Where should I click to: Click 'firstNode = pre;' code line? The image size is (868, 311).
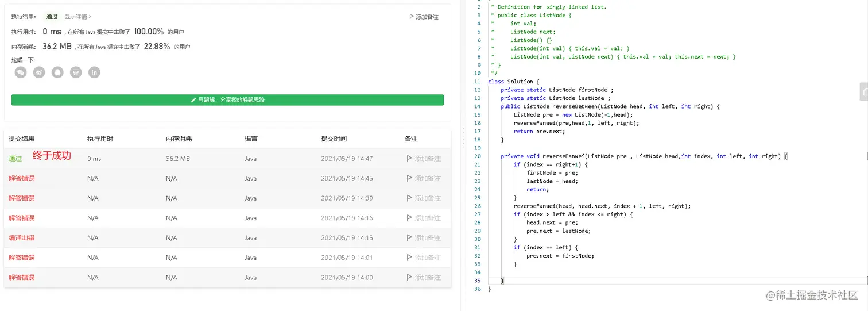coord(552,172)
